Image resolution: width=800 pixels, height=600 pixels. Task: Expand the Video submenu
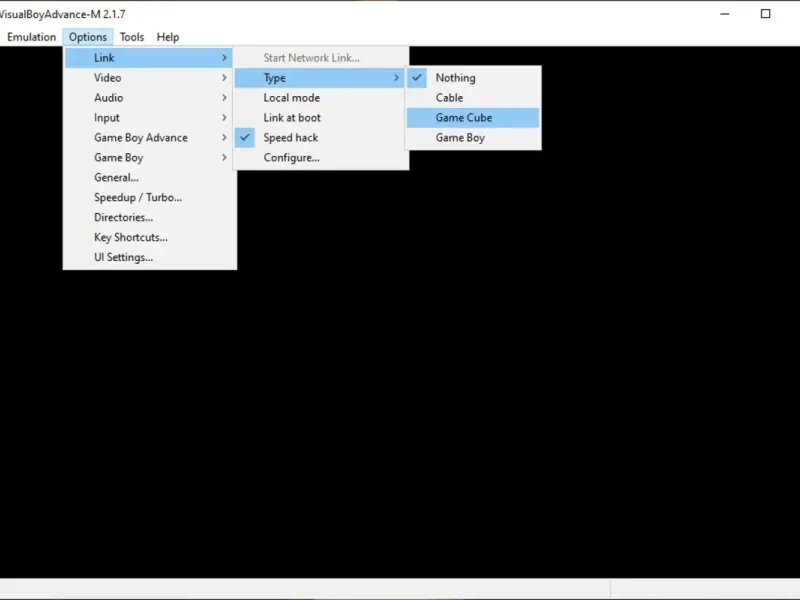coord(149,78)
